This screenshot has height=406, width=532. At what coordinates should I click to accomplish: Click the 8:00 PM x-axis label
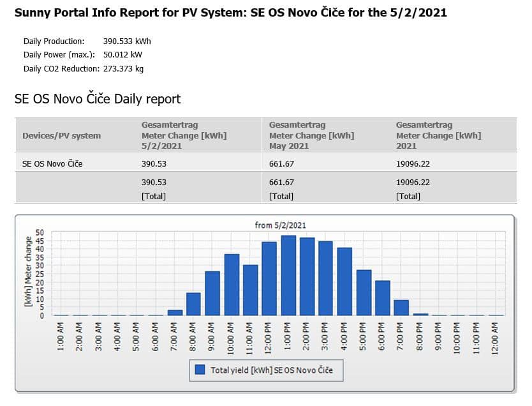point(419,336)
